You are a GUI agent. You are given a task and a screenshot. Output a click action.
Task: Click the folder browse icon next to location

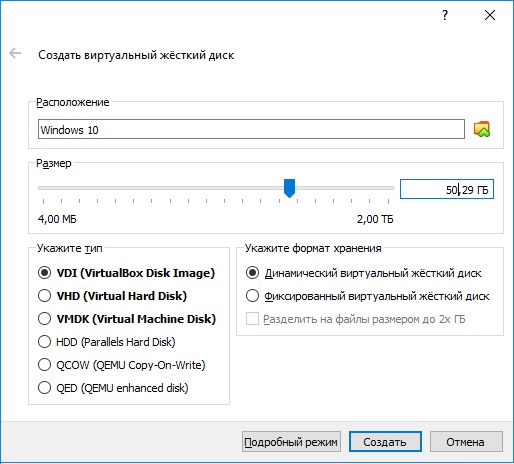pos(482,129)
